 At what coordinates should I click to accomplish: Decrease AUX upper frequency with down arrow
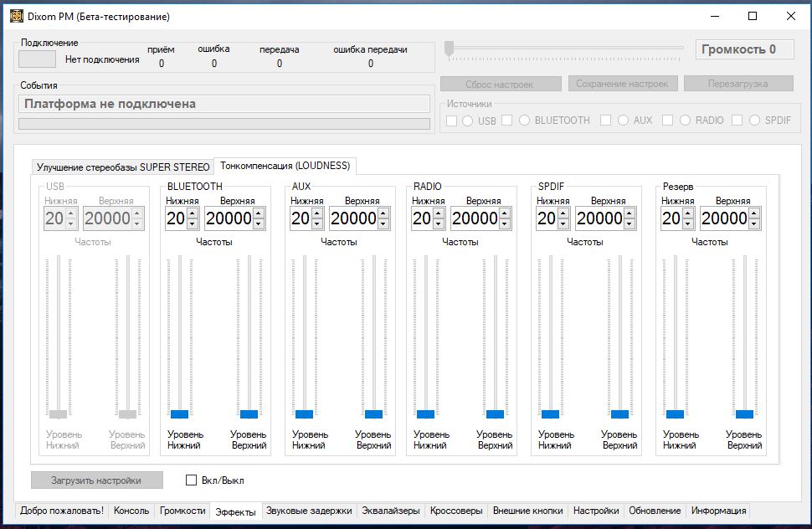383,224
